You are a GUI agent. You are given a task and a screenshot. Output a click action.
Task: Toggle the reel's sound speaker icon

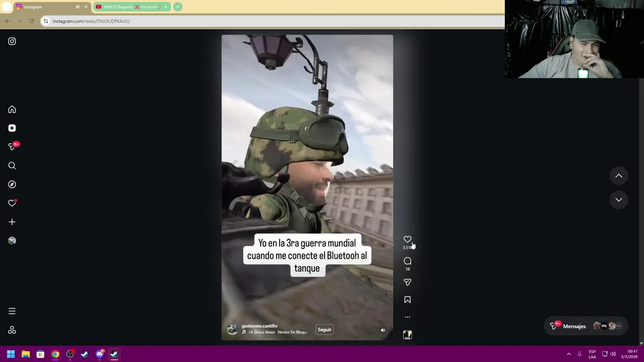click(383, 330)
